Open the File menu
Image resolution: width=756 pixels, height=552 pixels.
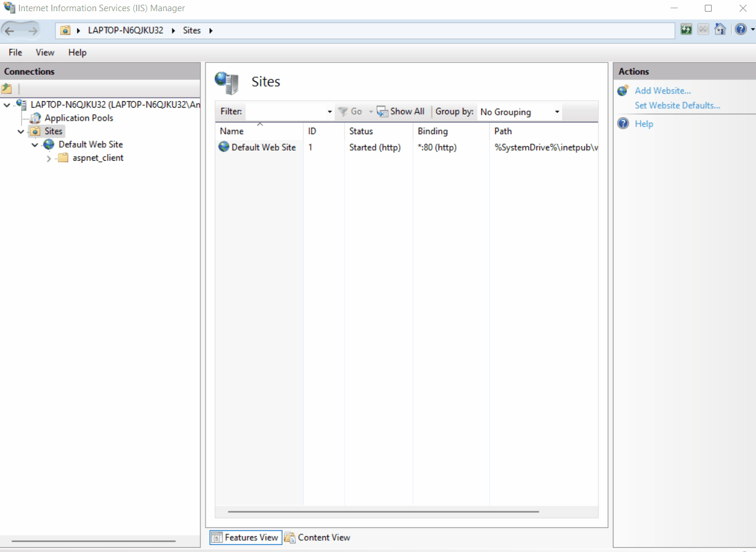point(15,52)
